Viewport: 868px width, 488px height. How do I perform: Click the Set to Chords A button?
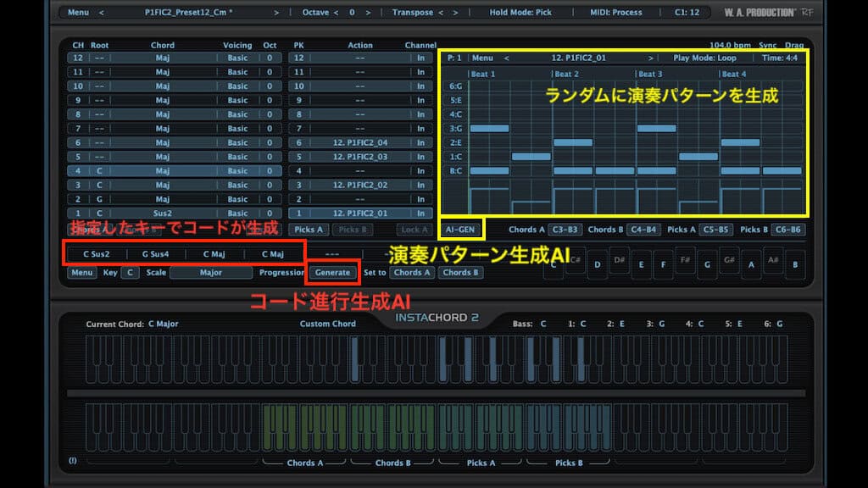point(412,272)
